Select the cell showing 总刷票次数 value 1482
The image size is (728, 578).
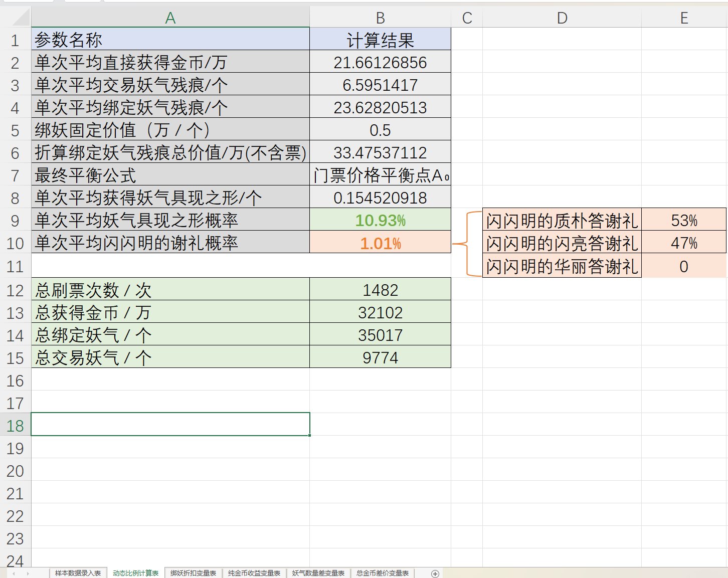[x=380, y=289]
